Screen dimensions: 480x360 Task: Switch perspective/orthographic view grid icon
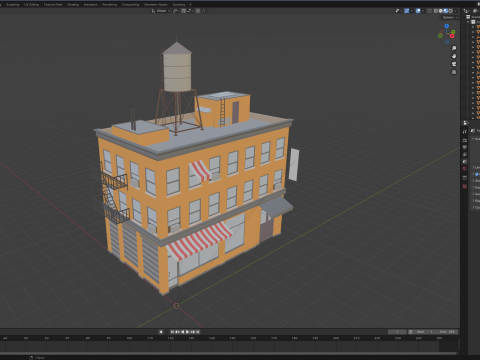click(x=454, y=72)
